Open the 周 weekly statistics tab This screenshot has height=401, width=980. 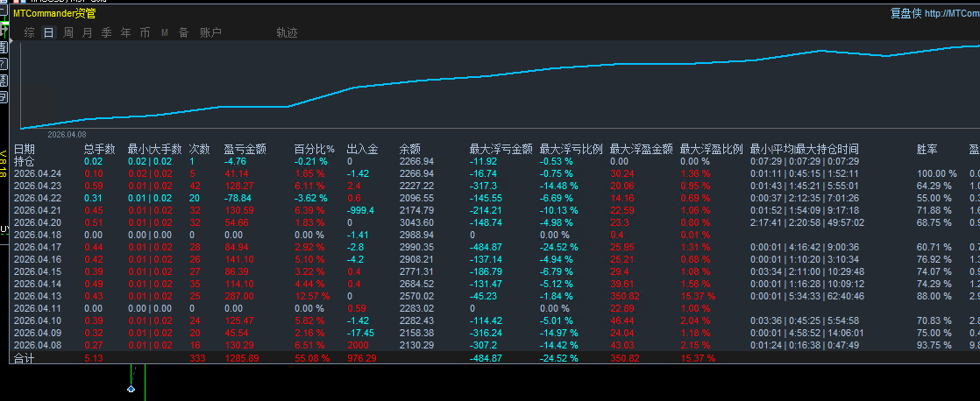pyautogui.click(x=67, y=32)
